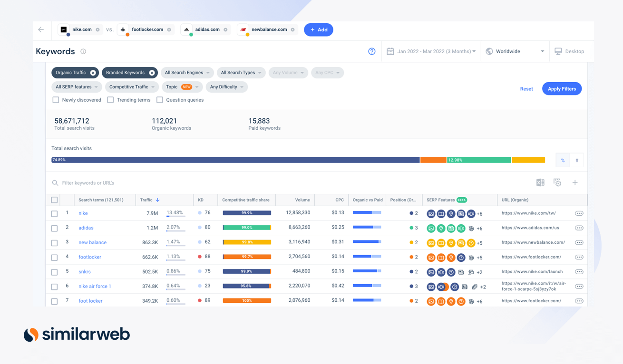Open the adidas keyword link

point(86,228)
